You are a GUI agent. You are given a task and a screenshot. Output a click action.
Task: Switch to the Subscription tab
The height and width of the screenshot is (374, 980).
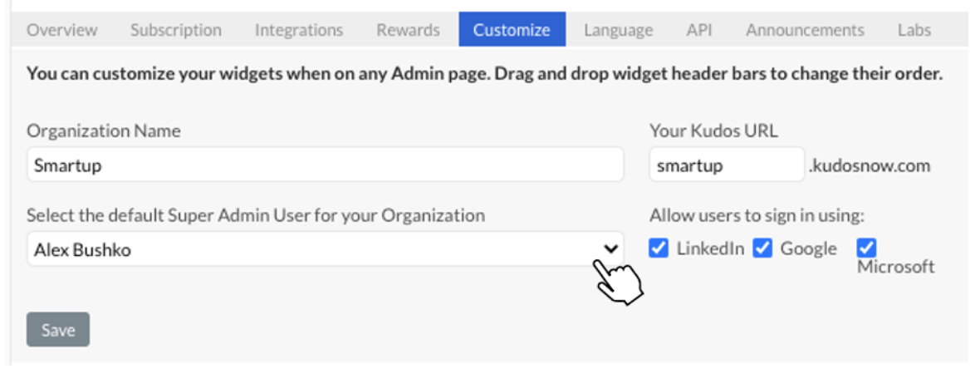click(175, 29)
